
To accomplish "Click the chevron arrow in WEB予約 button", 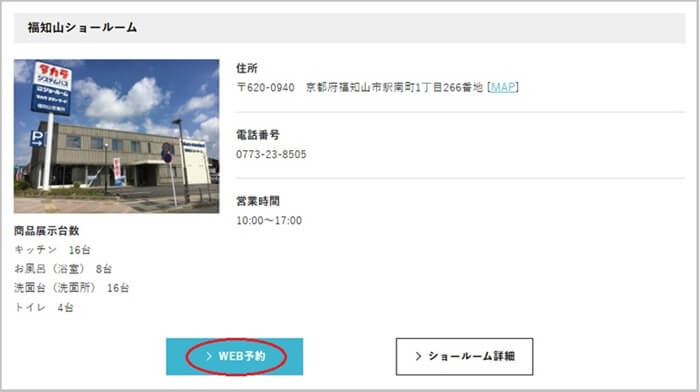I will (x=208, y=356).
